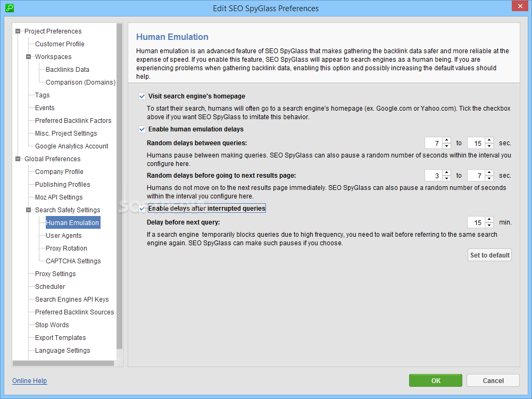Select Language Settings

tap(63, 351)
